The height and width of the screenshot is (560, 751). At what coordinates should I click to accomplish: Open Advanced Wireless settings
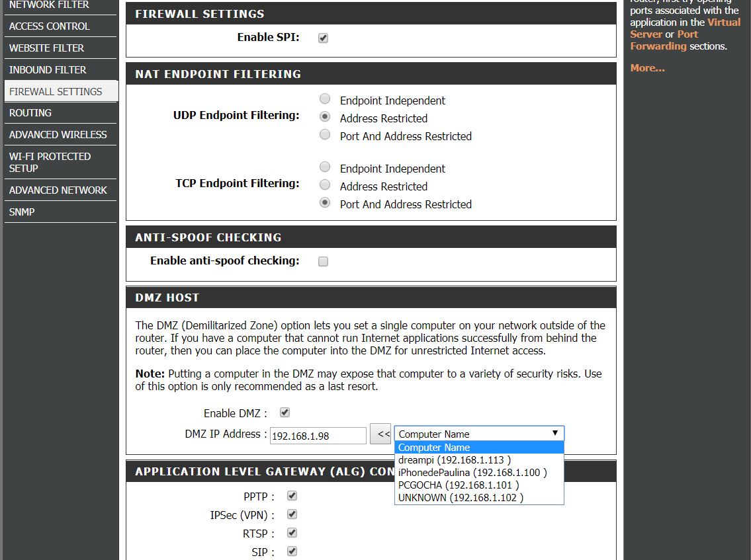pyautogui.click(x=58, y=134)
